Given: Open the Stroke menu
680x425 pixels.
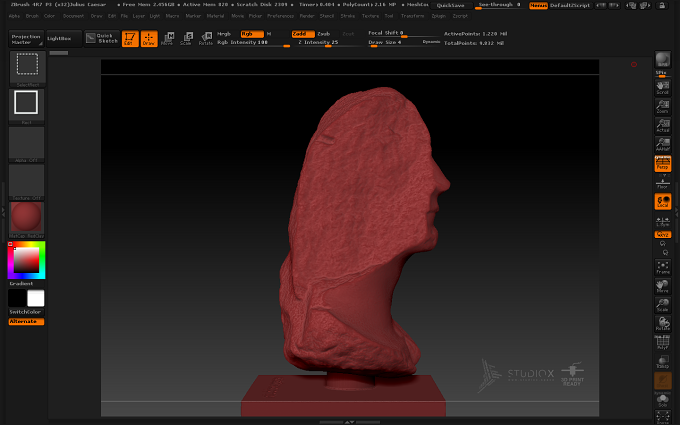Looking at the screenshot, I should coord(348,16).
